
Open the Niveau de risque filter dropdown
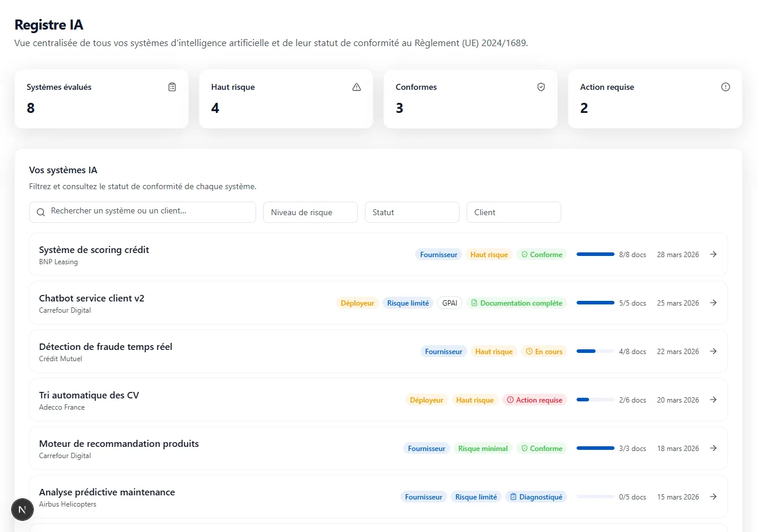(x=310, y=212)
